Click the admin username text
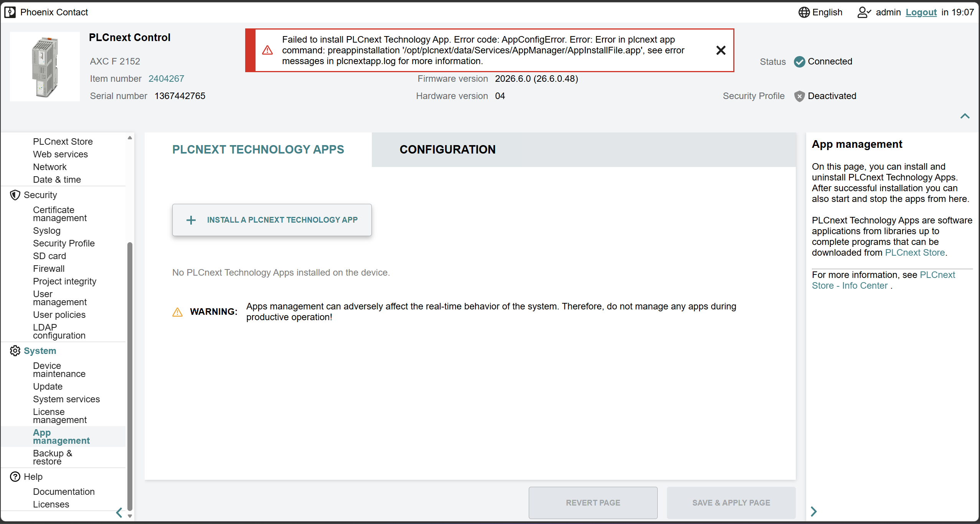Image resolution: width=980 pixels, height=524 pixels. [x=888, y=12]
